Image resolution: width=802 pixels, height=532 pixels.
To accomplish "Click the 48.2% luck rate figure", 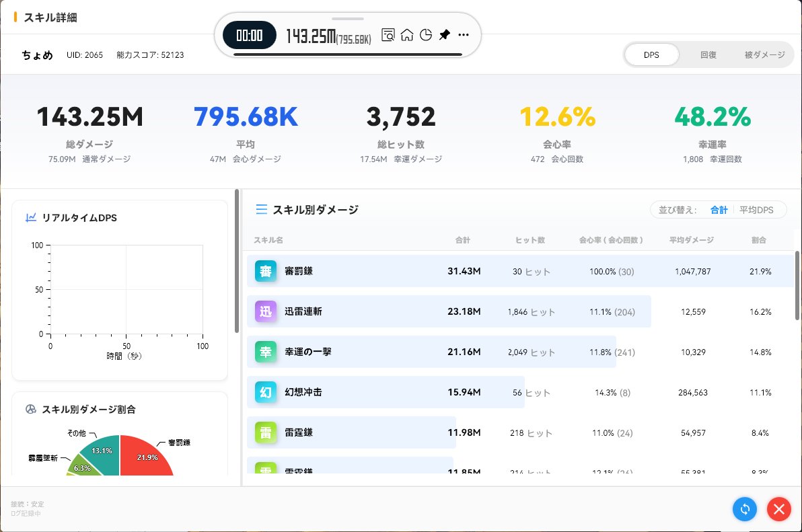I will [x=713, y=117].
